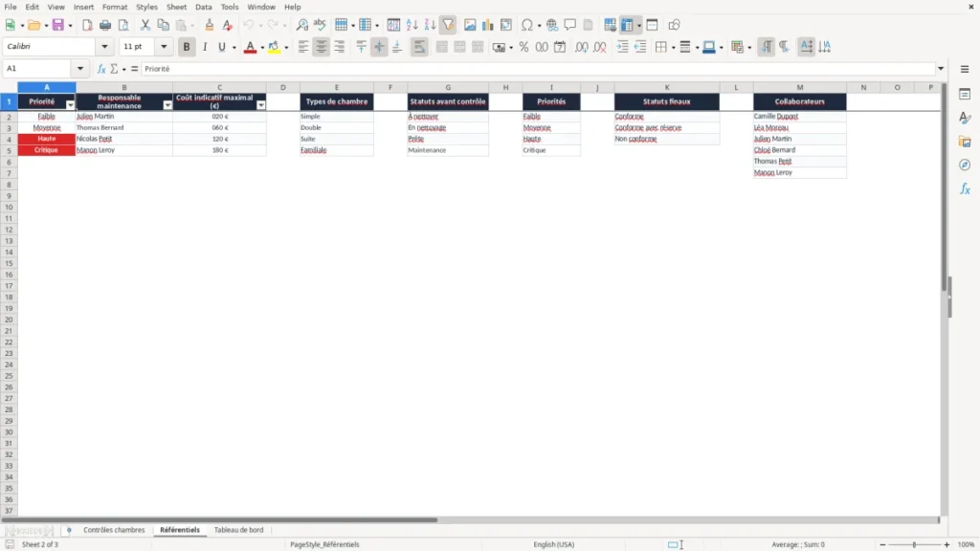The image size is (980, 551).
Task: Open the Data menu
Action: point(203,7)
